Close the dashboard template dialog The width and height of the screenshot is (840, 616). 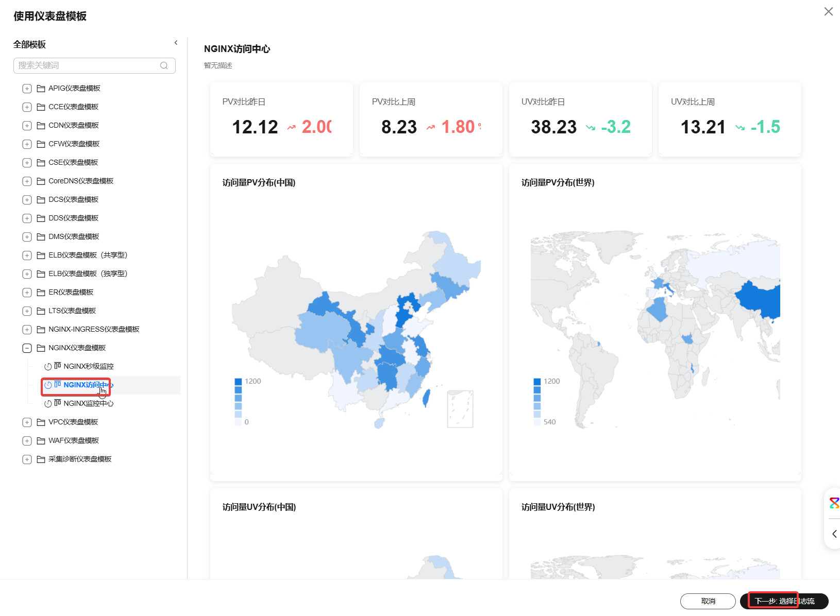click(x=828, y=11)
